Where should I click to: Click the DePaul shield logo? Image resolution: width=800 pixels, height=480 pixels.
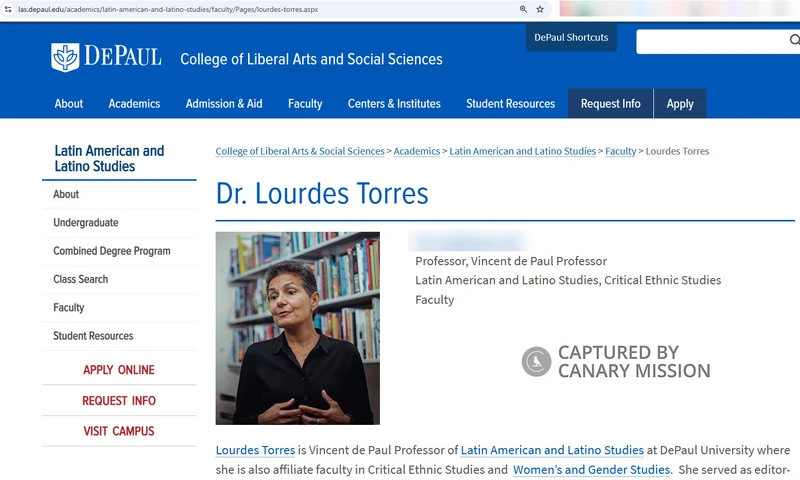point(65,57)
